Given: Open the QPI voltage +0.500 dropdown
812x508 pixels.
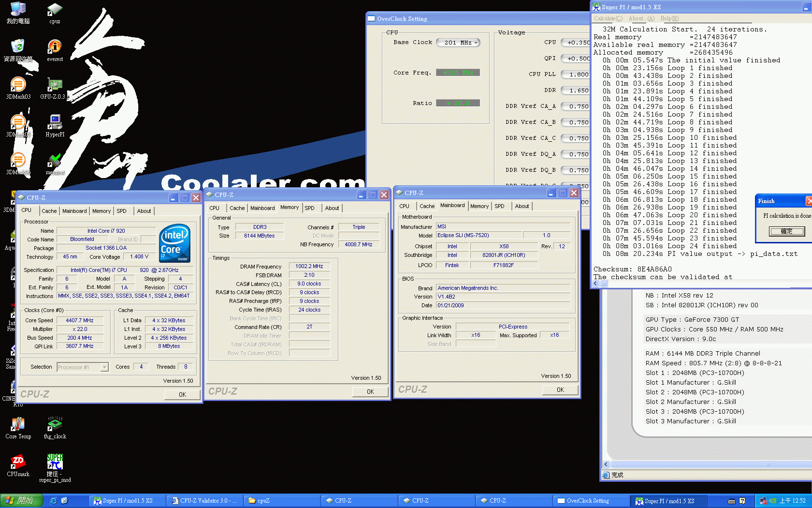Looking at the screenshot, I should tap(575, 59).
